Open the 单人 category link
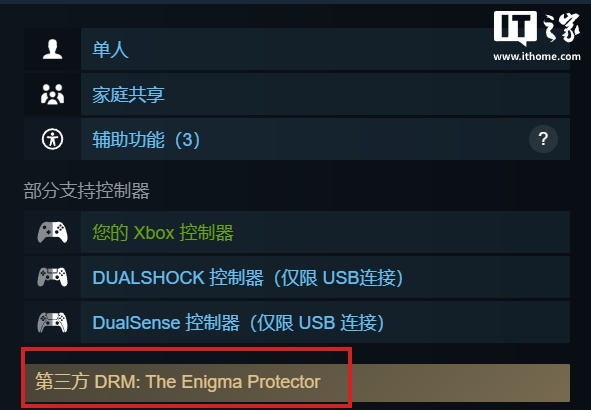Image resolution: width=591 pixels, height=410 pixels. (x=110, y=49)
